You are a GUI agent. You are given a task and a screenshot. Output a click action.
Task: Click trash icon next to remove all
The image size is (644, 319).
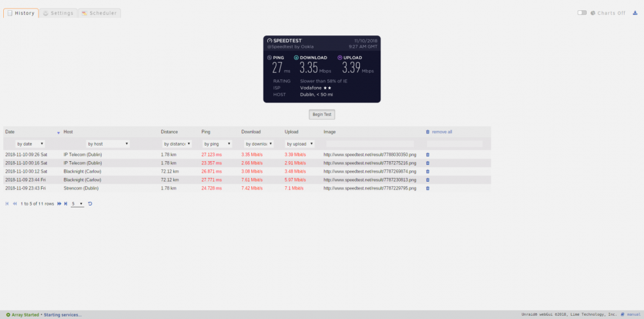(428, 132)
